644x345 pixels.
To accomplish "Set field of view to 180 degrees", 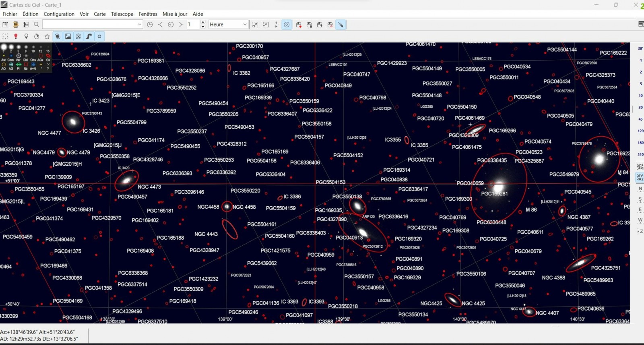I will 640,143.
